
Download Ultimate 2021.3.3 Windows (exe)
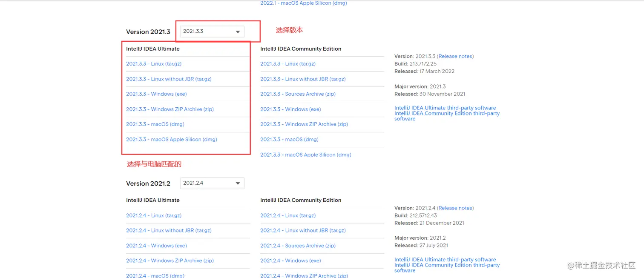[156, 94]
